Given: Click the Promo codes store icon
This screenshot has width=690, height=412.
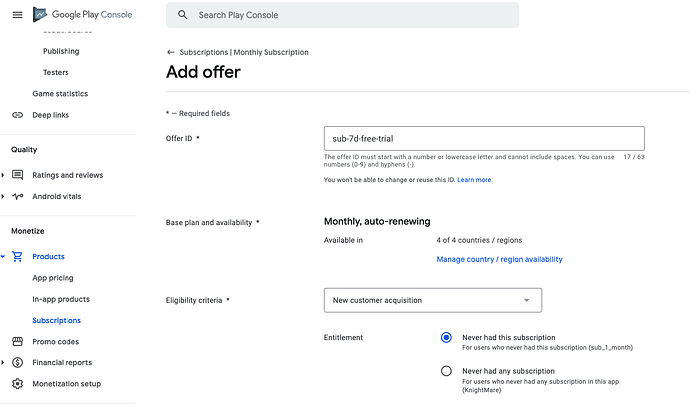Looking at the screenshot, I should 17,342.
